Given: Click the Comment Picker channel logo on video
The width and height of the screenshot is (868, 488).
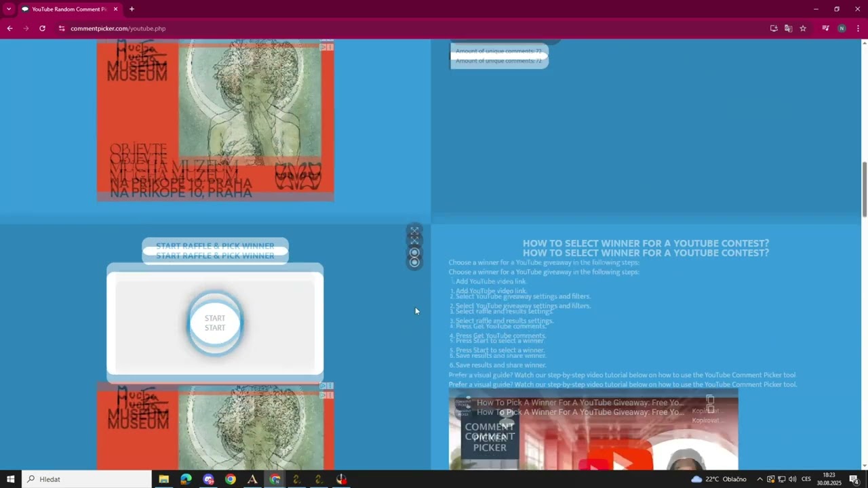Looking at the screenshot, I should click(463, 407).
